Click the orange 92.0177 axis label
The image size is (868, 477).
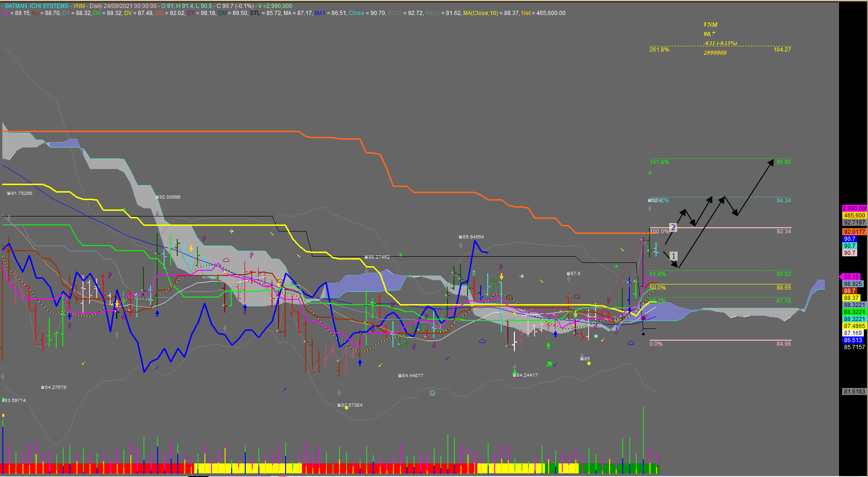854,231
